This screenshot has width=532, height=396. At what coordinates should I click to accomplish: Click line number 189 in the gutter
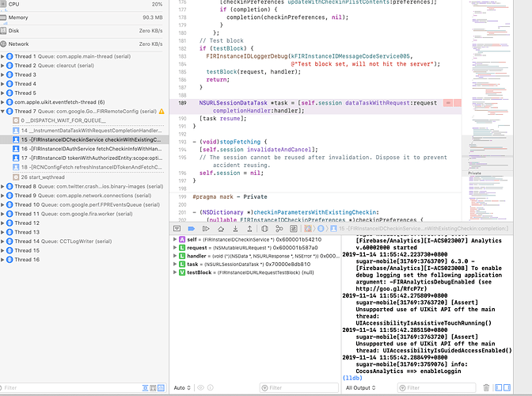click(183, 103)
